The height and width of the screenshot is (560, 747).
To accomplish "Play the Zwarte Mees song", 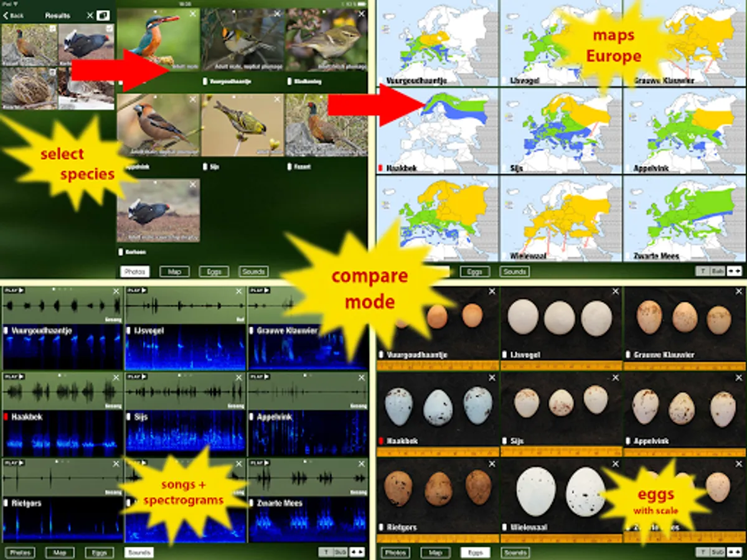I will [258, 462].
